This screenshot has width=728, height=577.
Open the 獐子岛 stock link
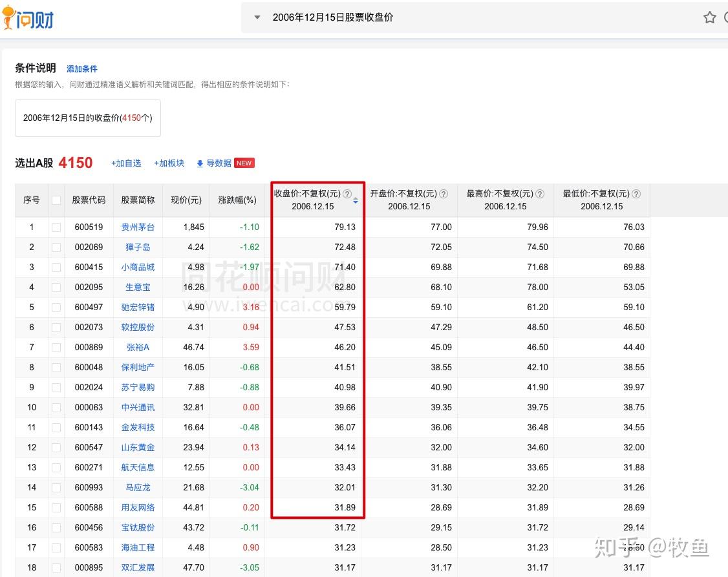click(138, 247)
